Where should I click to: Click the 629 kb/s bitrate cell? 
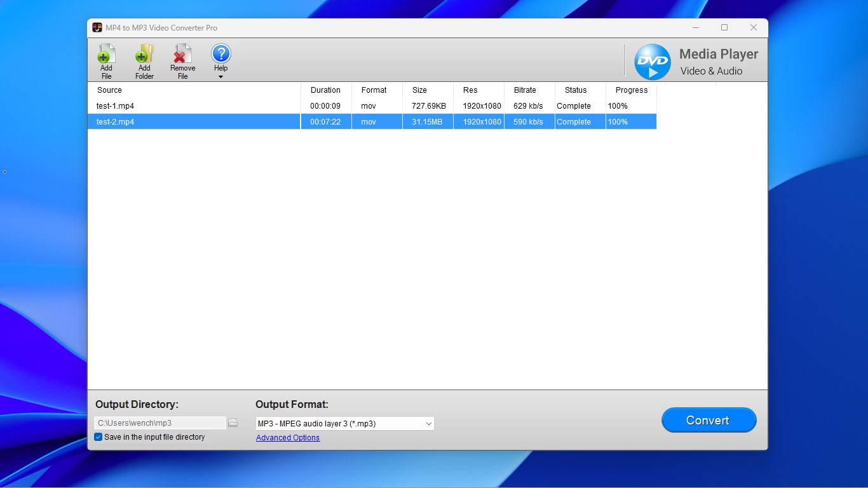tap(528, 106)
